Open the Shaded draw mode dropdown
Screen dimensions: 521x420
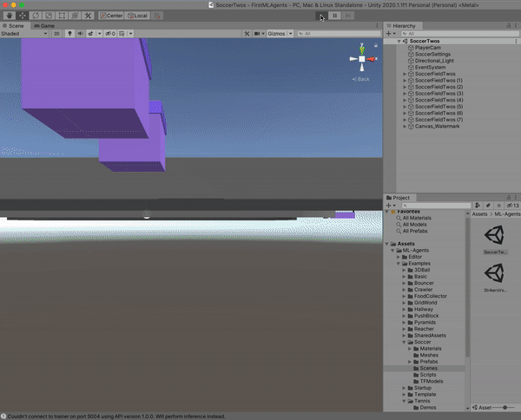point(24,34)
